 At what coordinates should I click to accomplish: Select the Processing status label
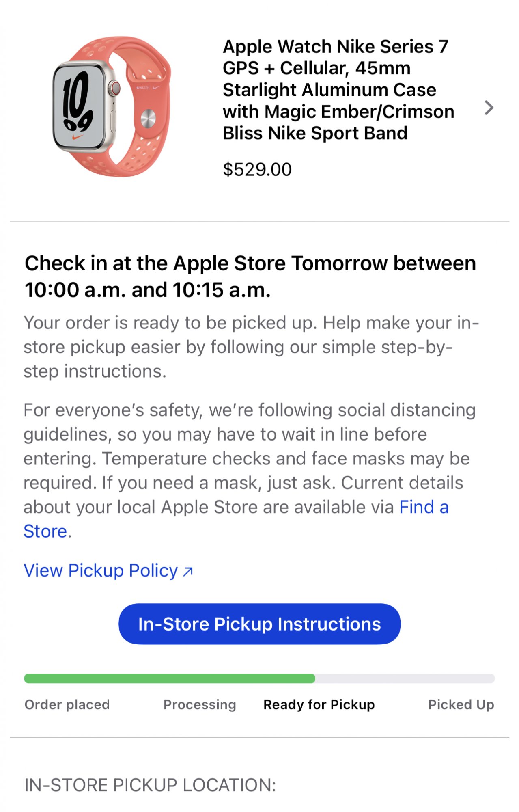[x=200, y=705]
